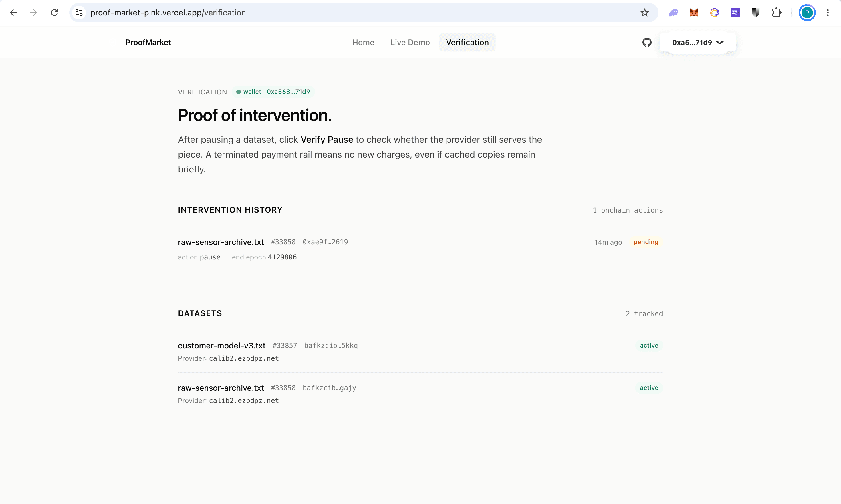Click the Intervention History heading
The image size is (841, 504).
230,210
